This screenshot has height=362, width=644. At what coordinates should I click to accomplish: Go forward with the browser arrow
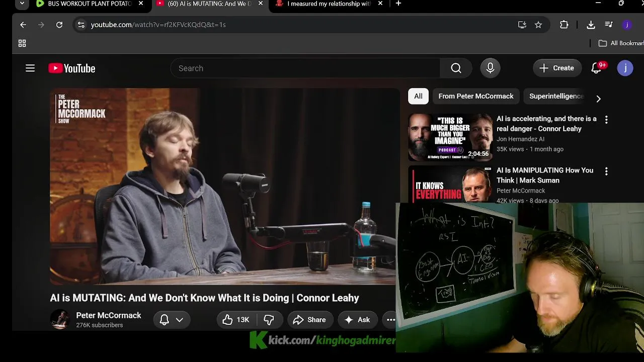point(41,25)
